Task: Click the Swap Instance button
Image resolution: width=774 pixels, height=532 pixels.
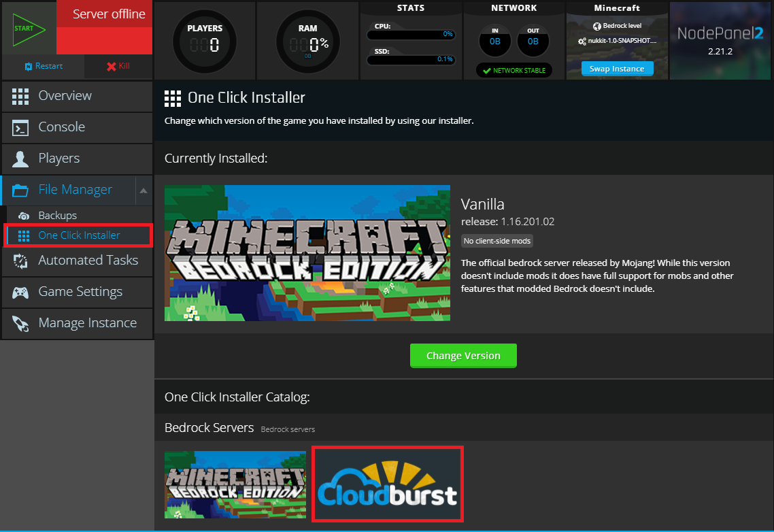Action: [x=616, y=68]
